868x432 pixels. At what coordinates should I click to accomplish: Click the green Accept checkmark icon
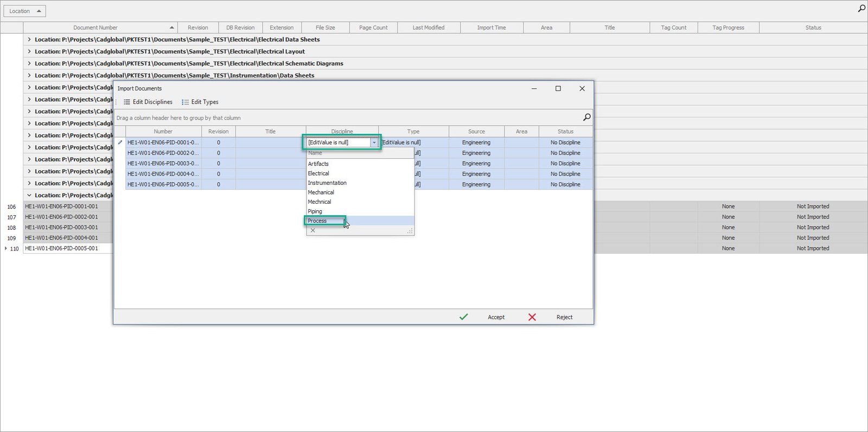tap(463, 317)
